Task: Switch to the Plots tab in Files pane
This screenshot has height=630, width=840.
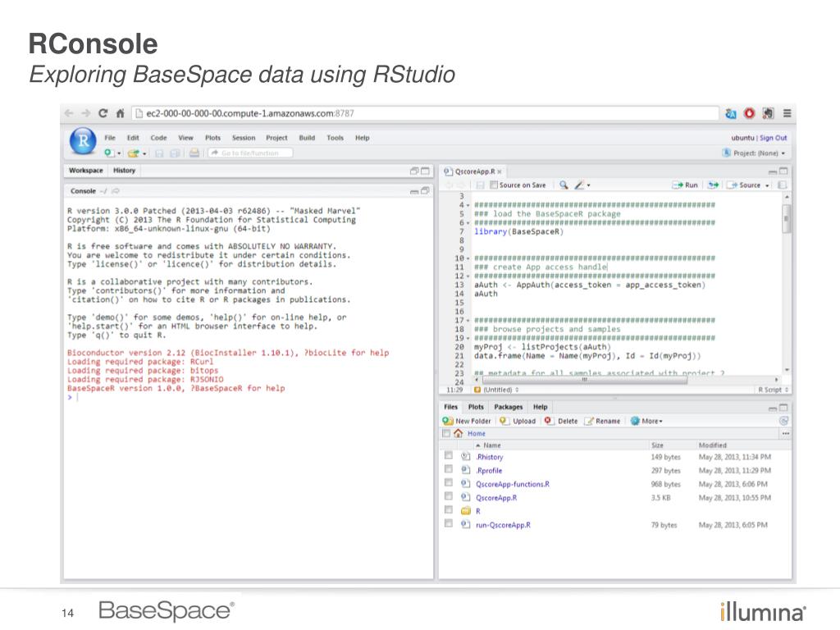Action: (x=476, y=407)
